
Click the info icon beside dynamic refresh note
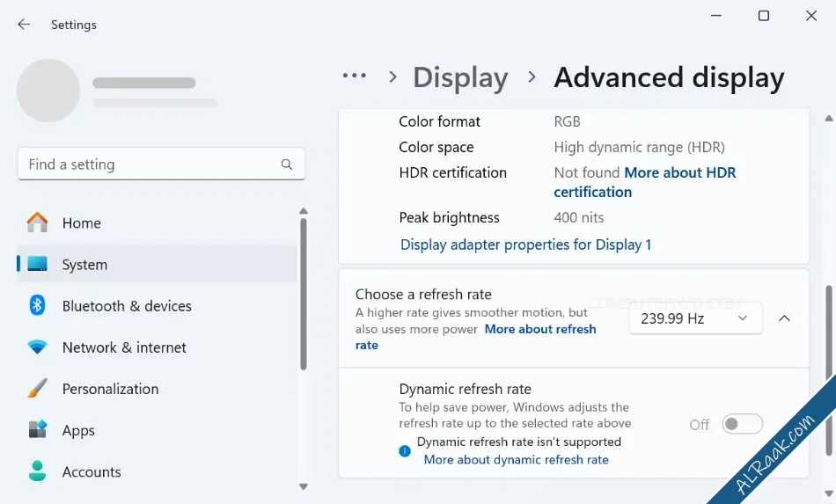point(405,451)
